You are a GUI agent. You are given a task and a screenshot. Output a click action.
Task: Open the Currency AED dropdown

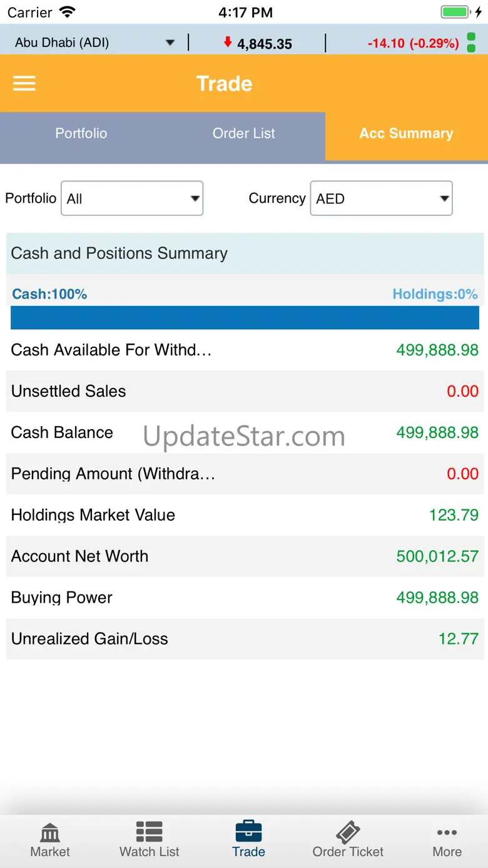(x=381, y=198)
